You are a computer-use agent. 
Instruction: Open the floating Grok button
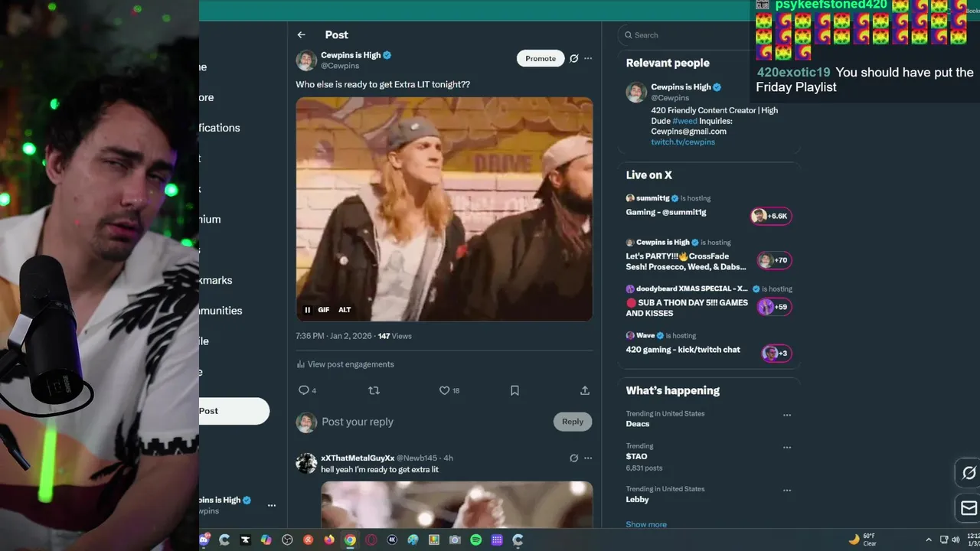(x=969, y=473)
